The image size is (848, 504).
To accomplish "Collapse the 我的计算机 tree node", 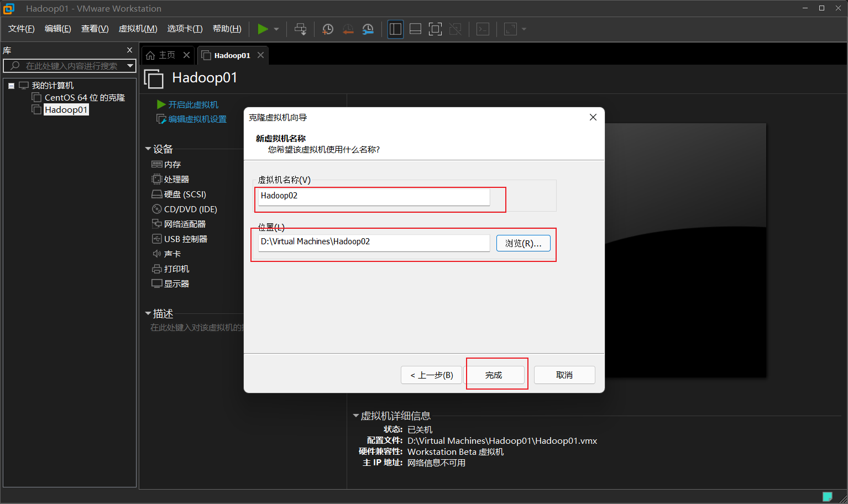I will tap(11, 86).
